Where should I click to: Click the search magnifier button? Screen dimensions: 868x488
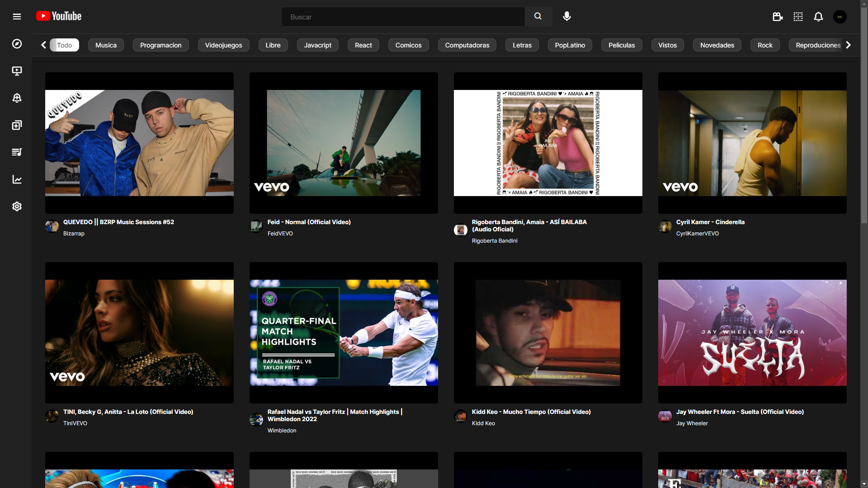click(538, 17)
